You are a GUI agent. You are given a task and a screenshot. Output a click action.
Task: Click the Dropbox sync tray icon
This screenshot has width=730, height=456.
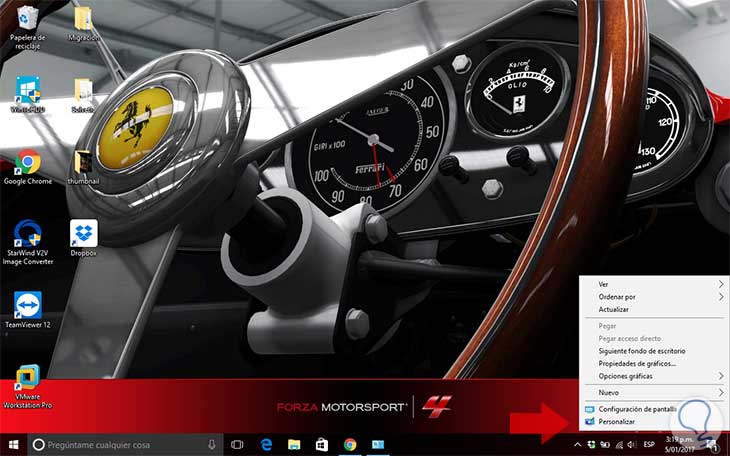coord(592,445)
